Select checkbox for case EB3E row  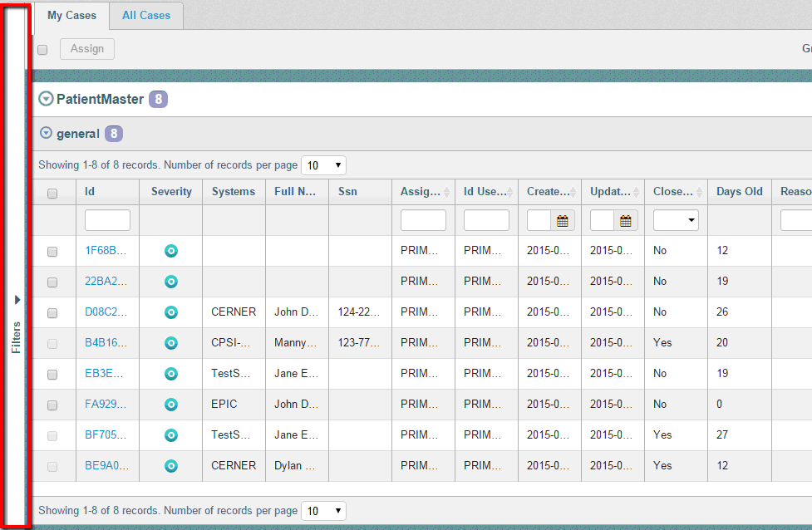52,375
